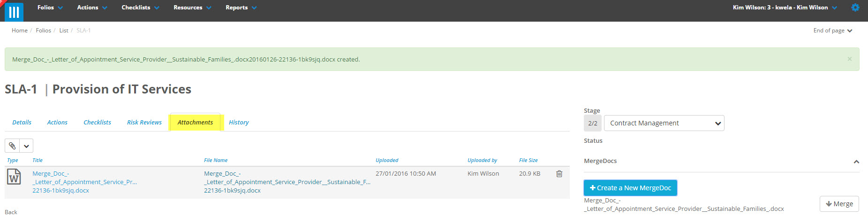The height and width of the screenshot is (217, 868).
Task: Delete attachment using the trash icon
Action: 559,174
